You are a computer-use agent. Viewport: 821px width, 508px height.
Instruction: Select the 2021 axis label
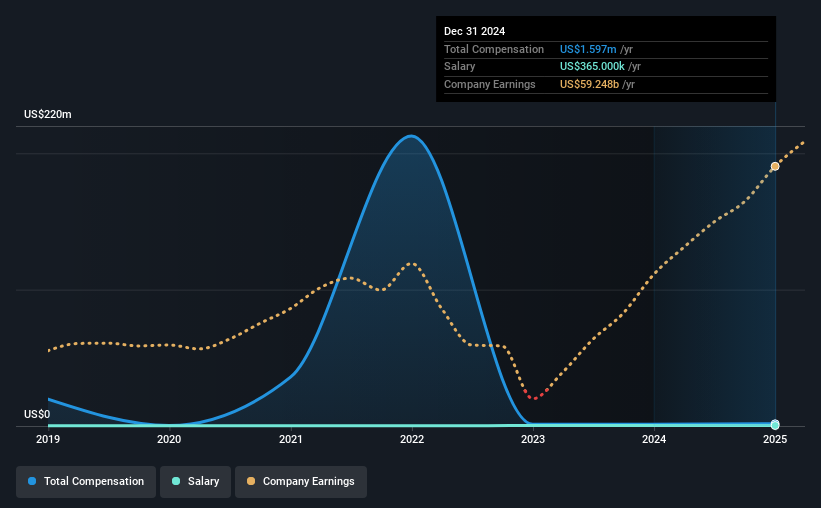(291, 439)
